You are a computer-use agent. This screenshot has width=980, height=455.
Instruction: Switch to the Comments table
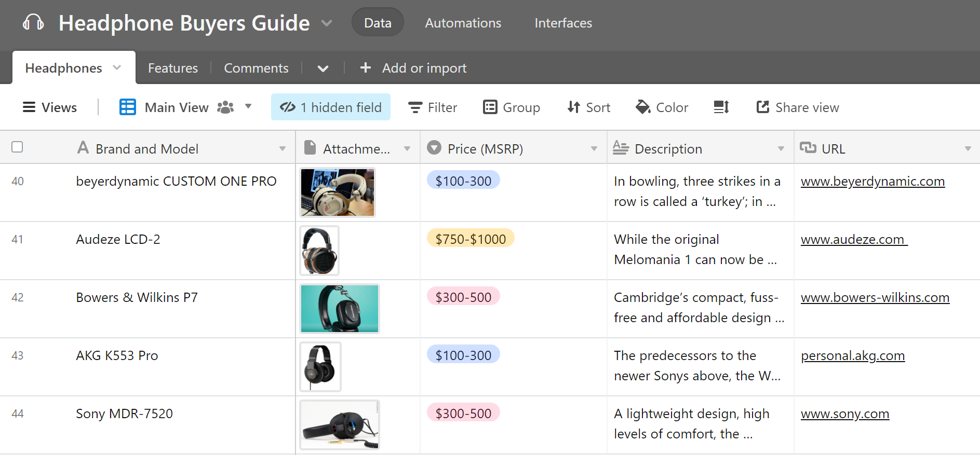256,68
